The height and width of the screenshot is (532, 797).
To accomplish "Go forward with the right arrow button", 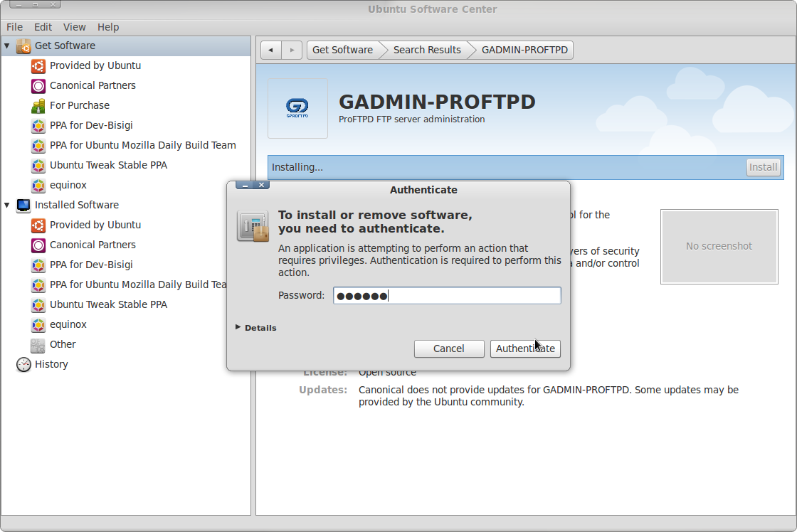I will (x=292, y=50).
